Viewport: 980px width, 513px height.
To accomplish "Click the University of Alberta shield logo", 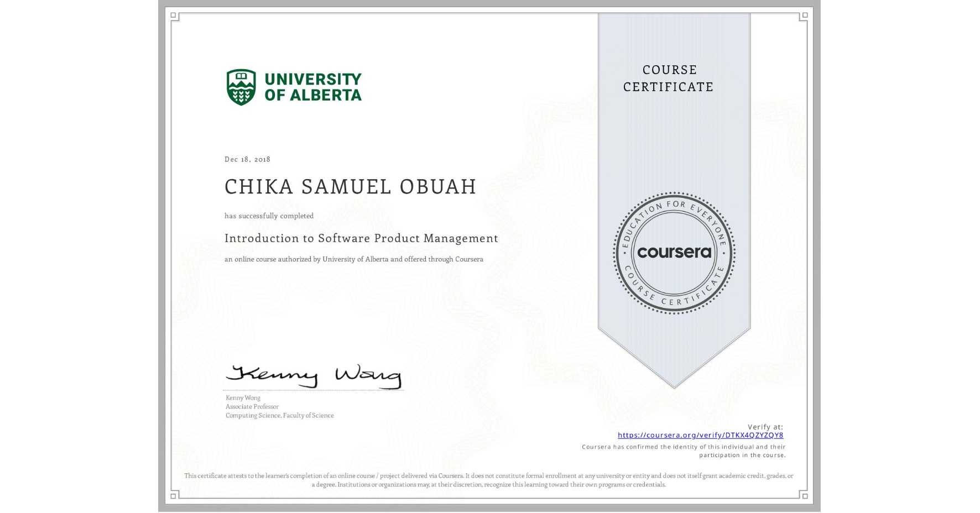I will (x=241, y=87).
